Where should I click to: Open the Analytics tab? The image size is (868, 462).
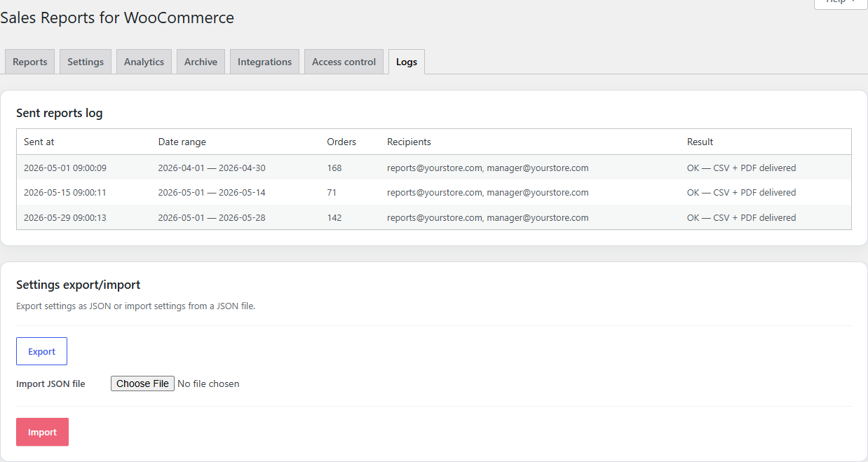click(x=144, y=62)
